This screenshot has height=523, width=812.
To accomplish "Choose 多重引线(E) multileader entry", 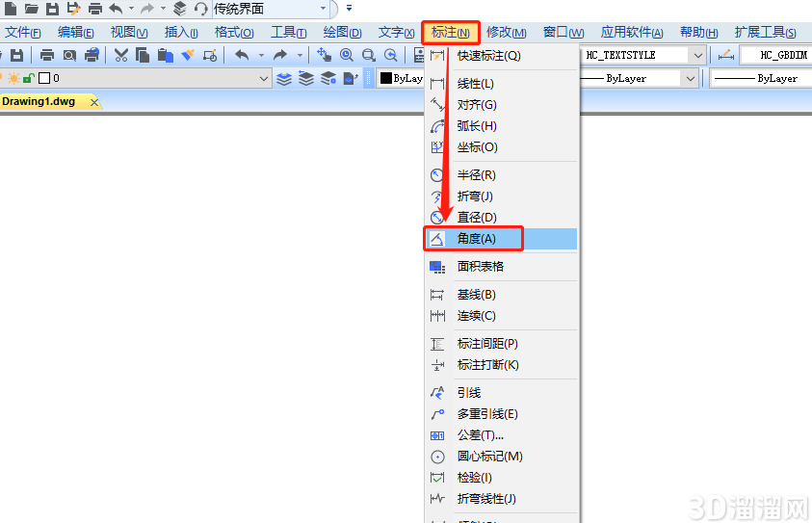I will tap(500, 414).
